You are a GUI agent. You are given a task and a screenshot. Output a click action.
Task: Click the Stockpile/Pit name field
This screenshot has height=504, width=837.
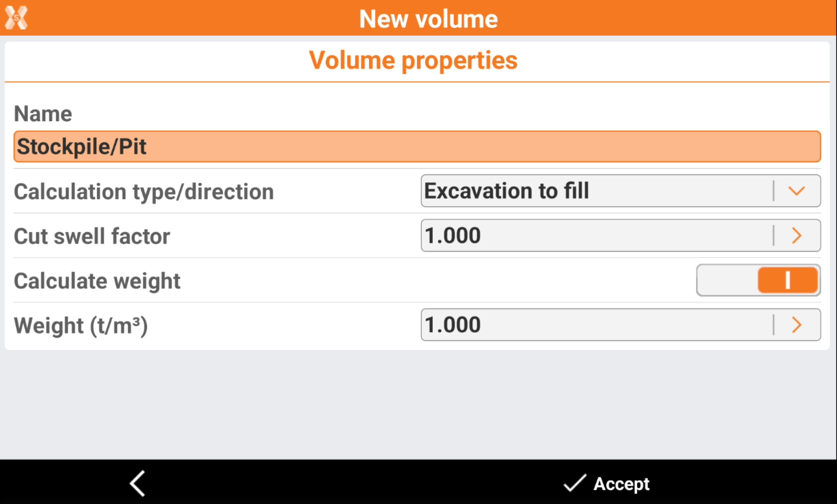pos(416,147)
